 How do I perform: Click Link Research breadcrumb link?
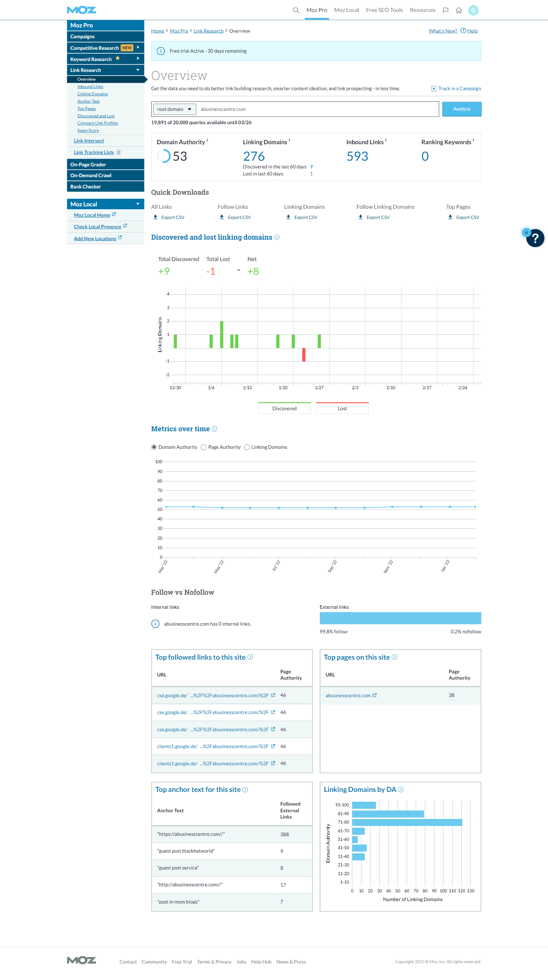tap(208, 31)
